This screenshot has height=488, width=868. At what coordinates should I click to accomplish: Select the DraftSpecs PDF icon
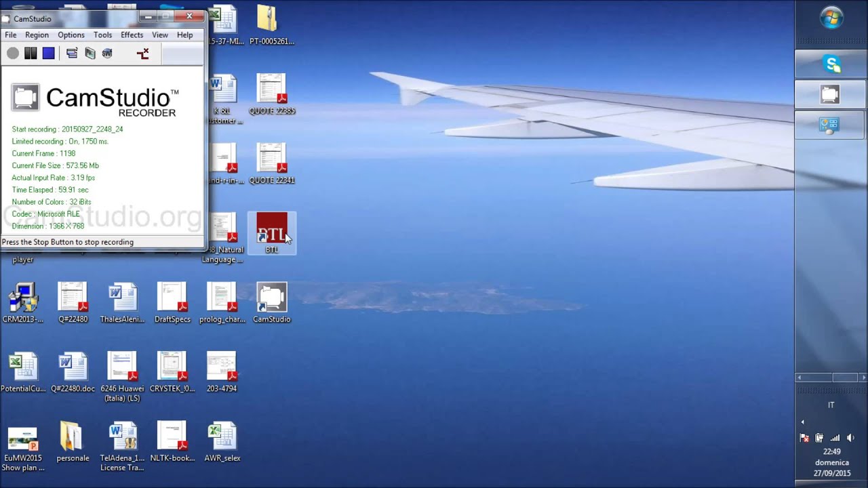pyautogui.click(x=172, y=303)
